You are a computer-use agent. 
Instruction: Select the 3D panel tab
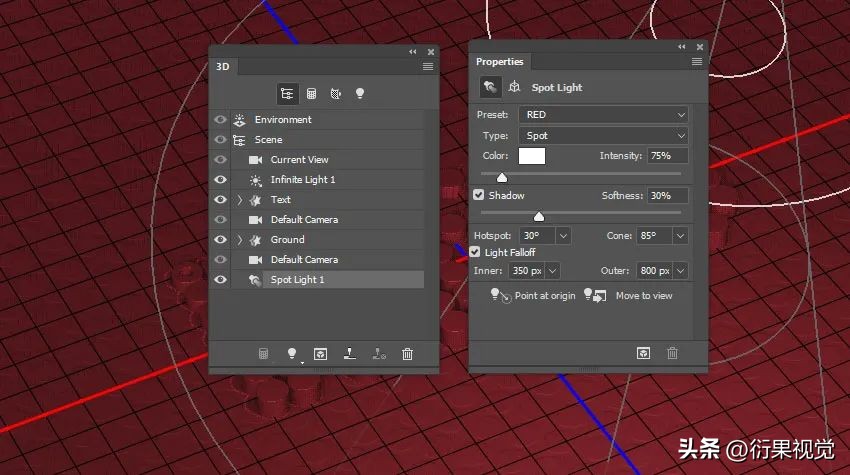223,67
